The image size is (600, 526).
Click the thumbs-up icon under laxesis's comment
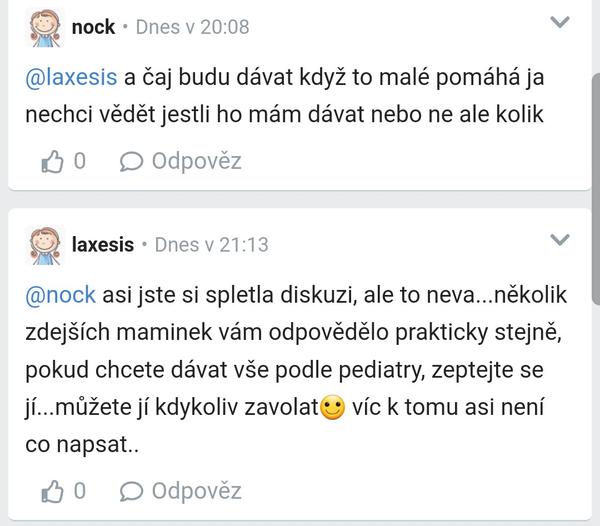coord(51,490)
